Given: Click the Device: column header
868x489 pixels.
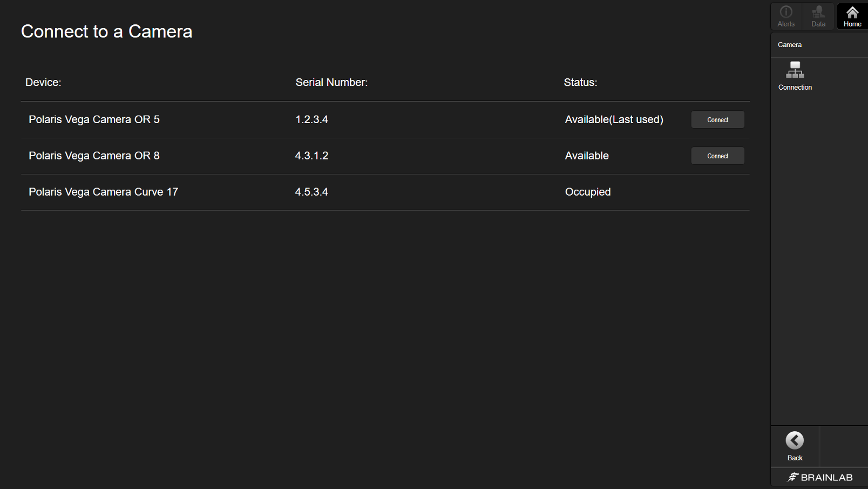Looking at the screenshot, I should pos(43,82).
